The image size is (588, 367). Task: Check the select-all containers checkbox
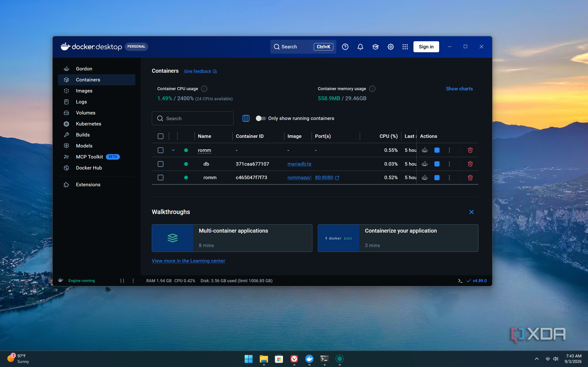(x=161, y=136)
